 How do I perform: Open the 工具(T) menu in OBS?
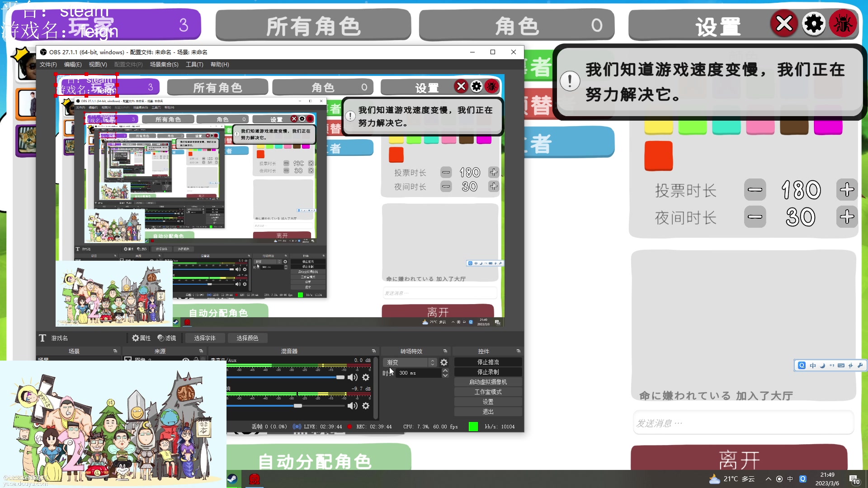[194, 64]
